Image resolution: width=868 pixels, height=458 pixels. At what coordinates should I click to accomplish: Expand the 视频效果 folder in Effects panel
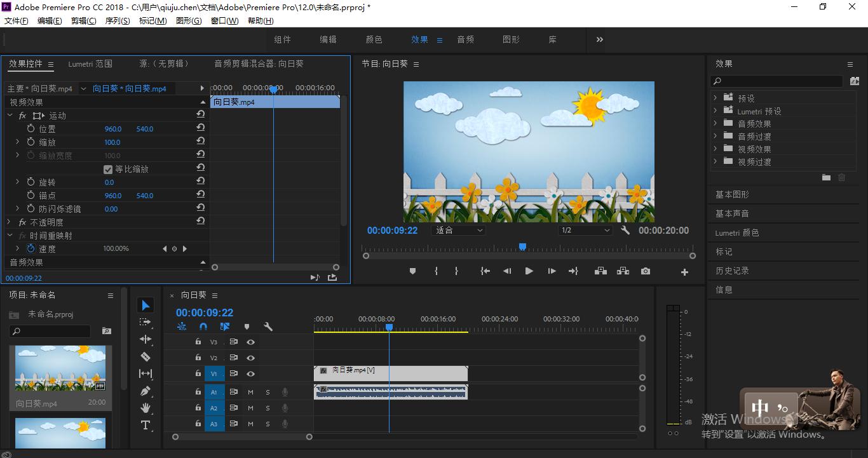715,149
